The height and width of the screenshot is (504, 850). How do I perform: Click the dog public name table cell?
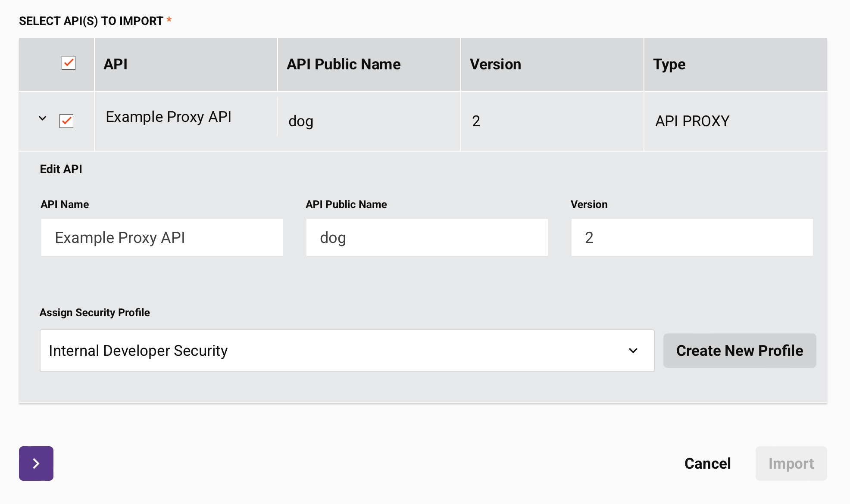click(x=301, y=121)
